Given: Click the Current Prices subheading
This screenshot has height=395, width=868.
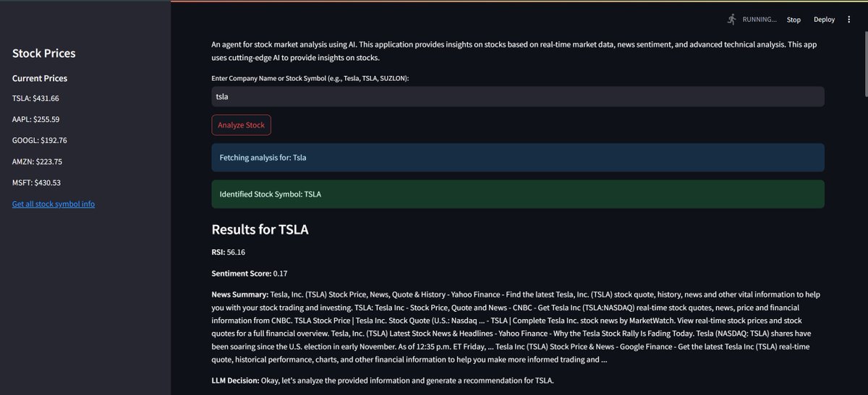Looking at the screenshot, I should coord(40,78).
